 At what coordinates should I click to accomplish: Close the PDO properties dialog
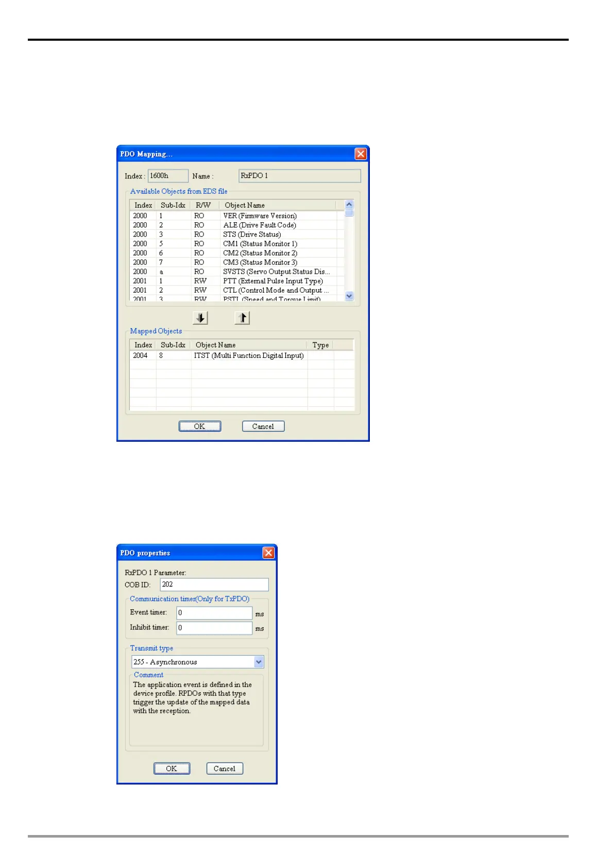point(268,553)
